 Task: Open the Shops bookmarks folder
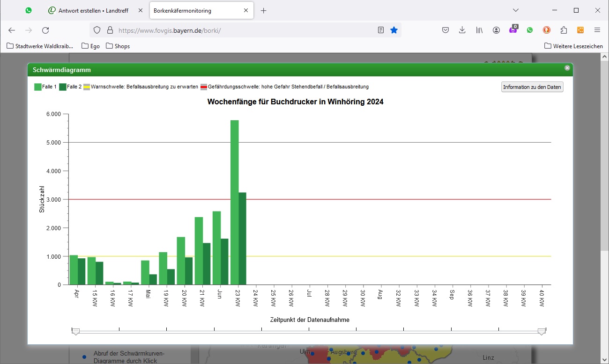118,46
